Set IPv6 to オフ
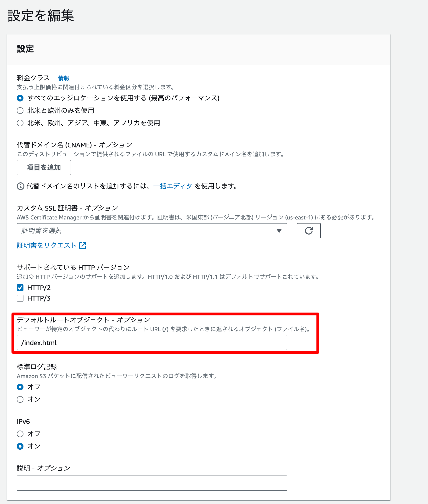The width and height of the screenshot is (428, 504). tap(20, 434)
